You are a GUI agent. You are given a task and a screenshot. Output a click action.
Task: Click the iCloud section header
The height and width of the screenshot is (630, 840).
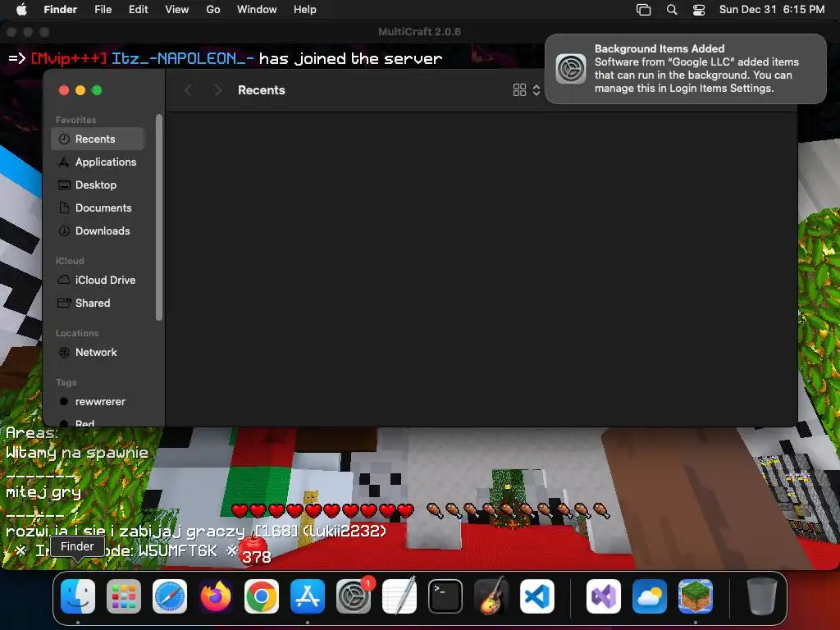70,261
